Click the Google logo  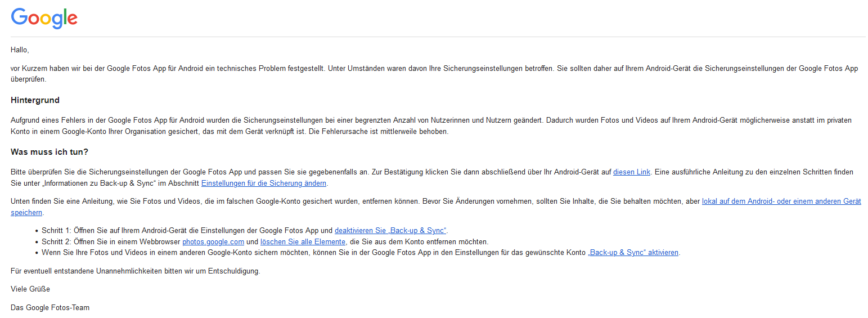coord(44,19)
